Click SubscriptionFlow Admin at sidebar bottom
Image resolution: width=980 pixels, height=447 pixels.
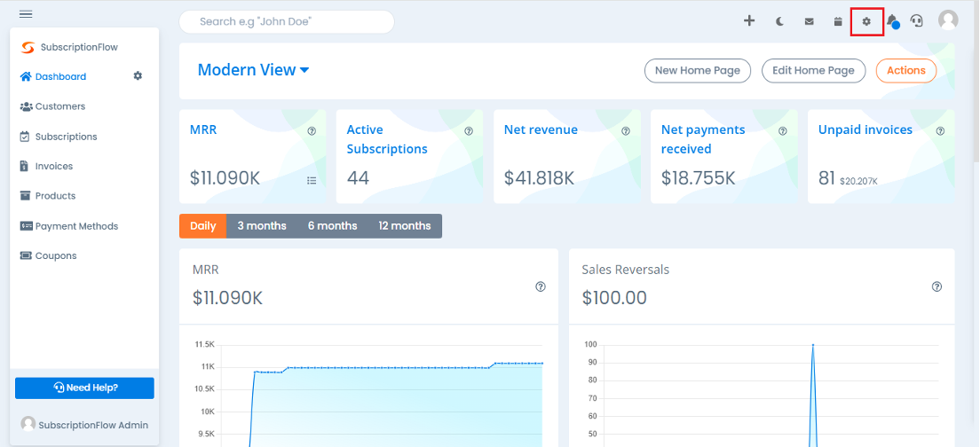pos(84,425)
